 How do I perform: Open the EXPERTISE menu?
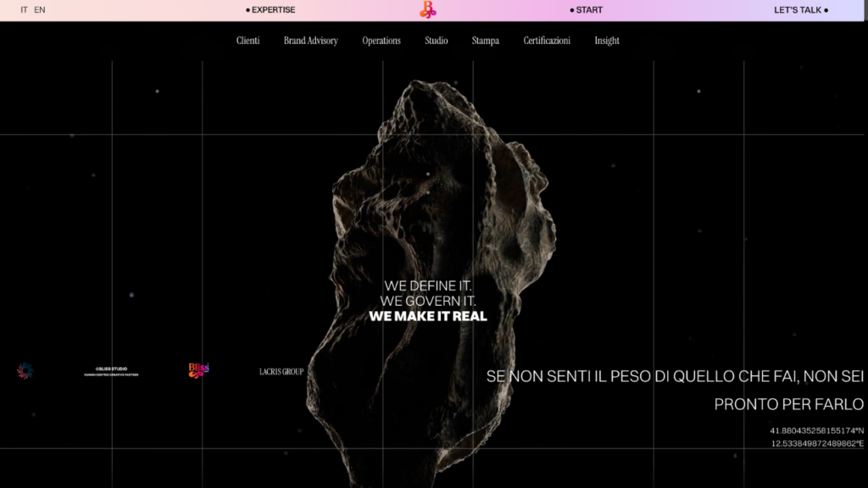click(x=270, y=10)
